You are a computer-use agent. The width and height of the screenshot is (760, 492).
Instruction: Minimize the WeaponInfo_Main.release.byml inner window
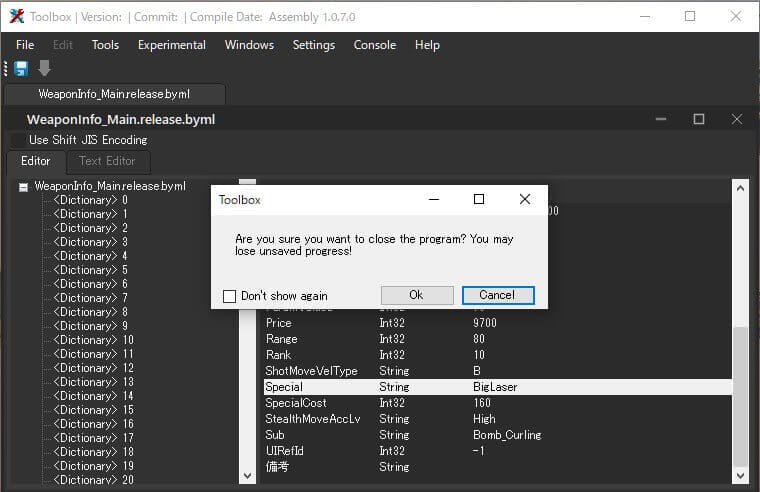[x=661, y=119]
